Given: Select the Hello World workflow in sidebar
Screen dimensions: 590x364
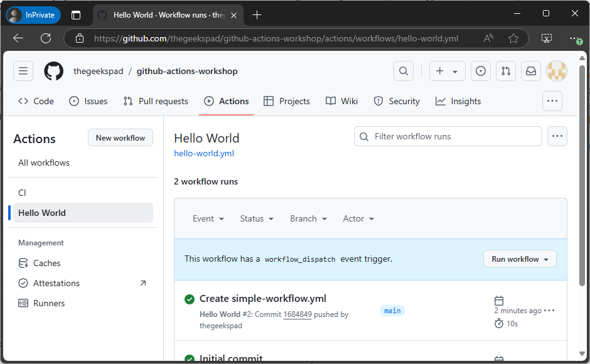Looking at the screenshot, I should pos(83,213).
